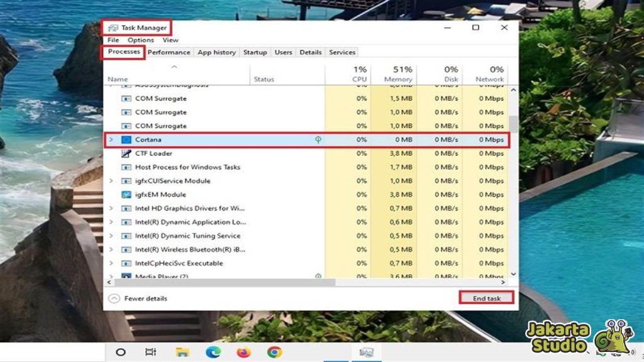
Task: Click the Intel HD Graphics Drivers icon
Action: pos(126,209)
